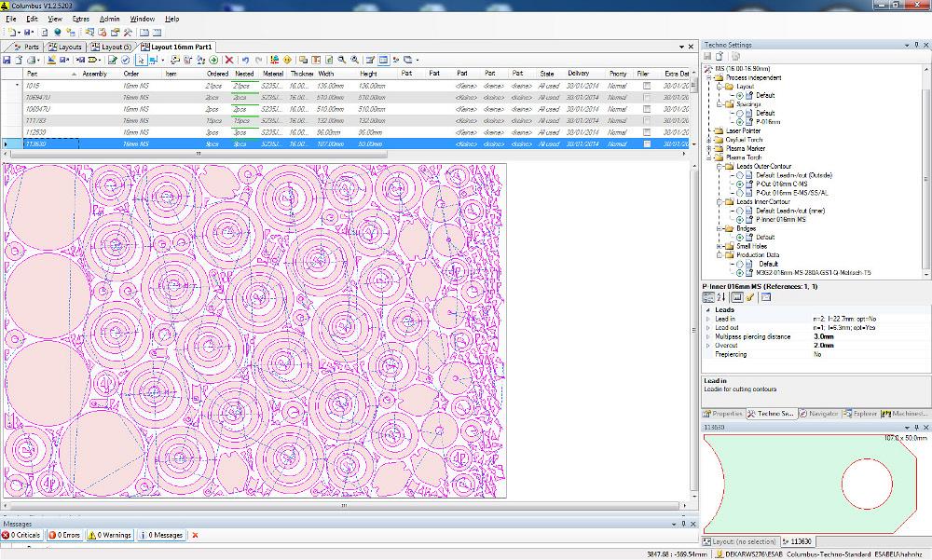Viewport: 932px width, 560px height.
Task: Expand the Oxyfuel Torch node
Action: coord(706,140)
